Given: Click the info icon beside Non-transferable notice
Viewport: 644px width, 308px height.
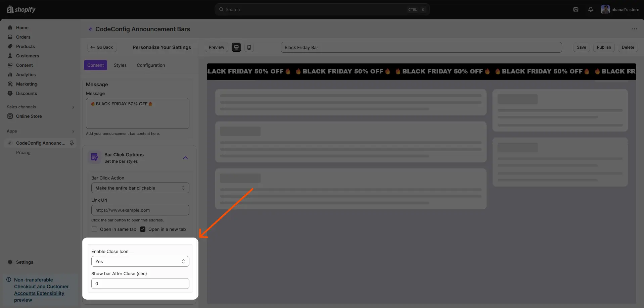Looking at the screenshot, I should [9, 279].
